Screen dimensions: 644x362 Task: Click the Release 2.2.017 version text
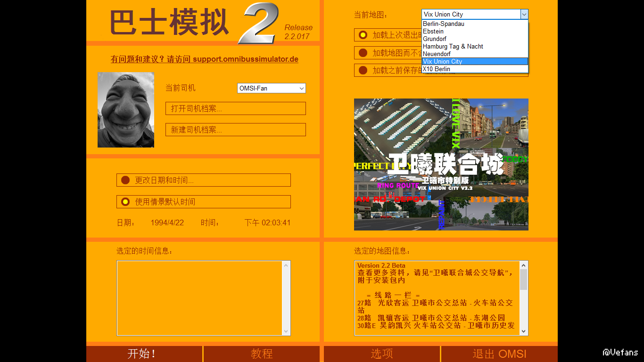(x=298, y=32)
